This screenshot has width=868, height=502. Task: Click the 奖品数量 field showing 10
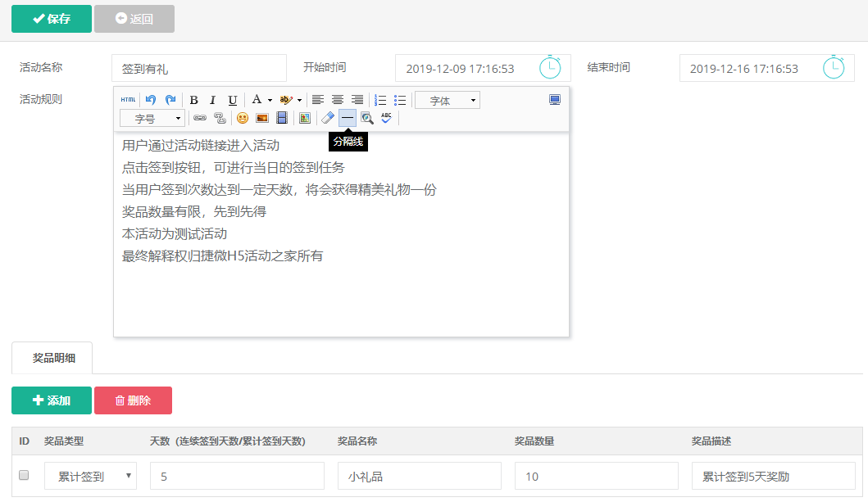[596, 476]
